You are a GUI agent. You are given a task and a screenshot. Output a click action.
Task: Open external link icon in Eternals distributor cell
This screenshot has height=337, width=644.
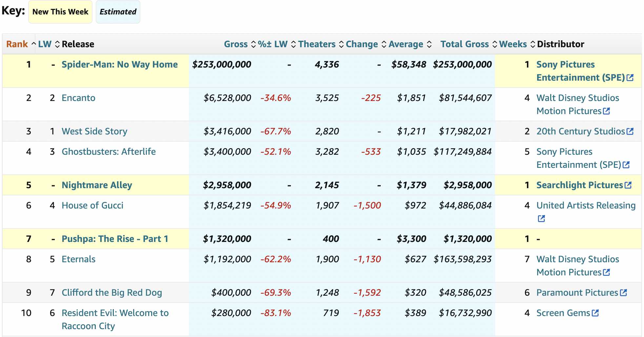pos(606,272)
